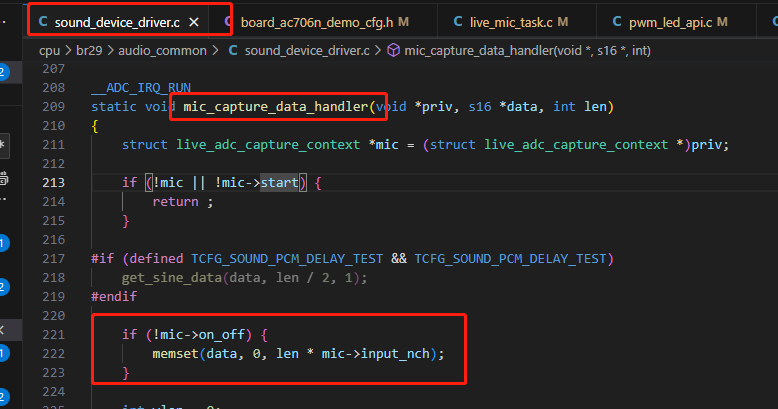Click the get_sine_data call on line 218
The width and height of the screenshot is (778, 409).
pos(172,277)
